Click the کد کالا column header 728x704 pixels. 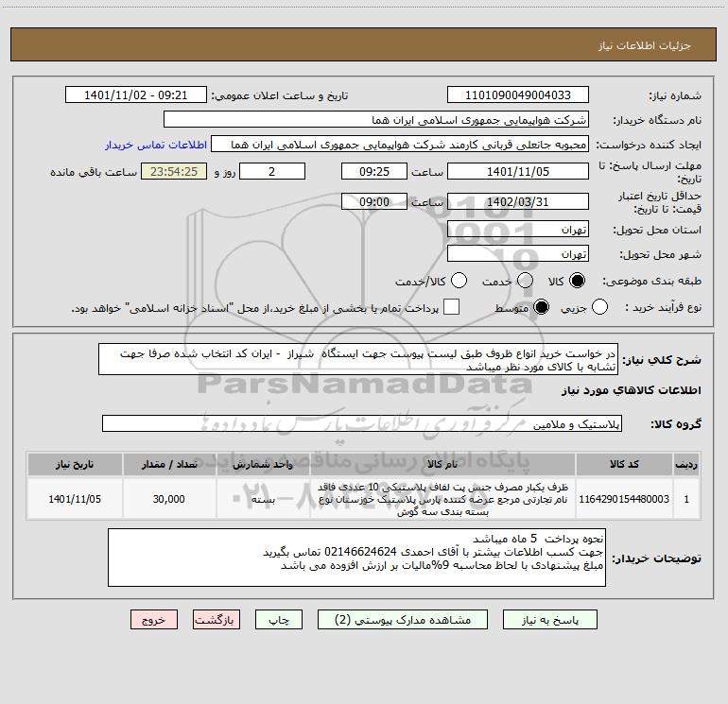pyautogui.click(x=624, y=464)
